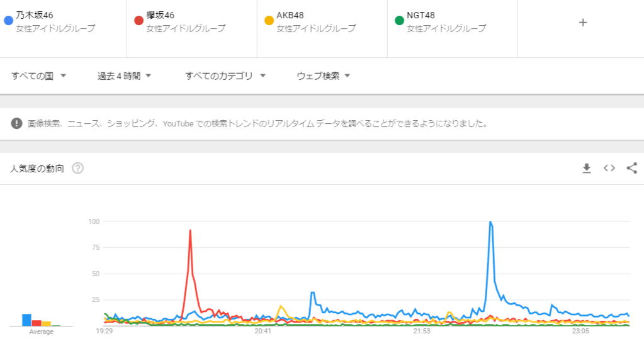Click the red 欅坂46 color dot
Viewport: 644px width, 339px height.
[139, 21]
